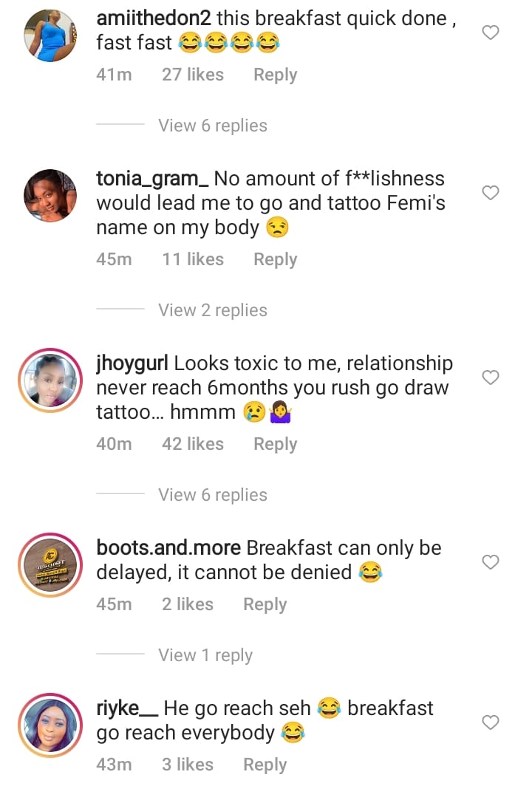Tap riyke__'s profile picture

coord(51,725)
